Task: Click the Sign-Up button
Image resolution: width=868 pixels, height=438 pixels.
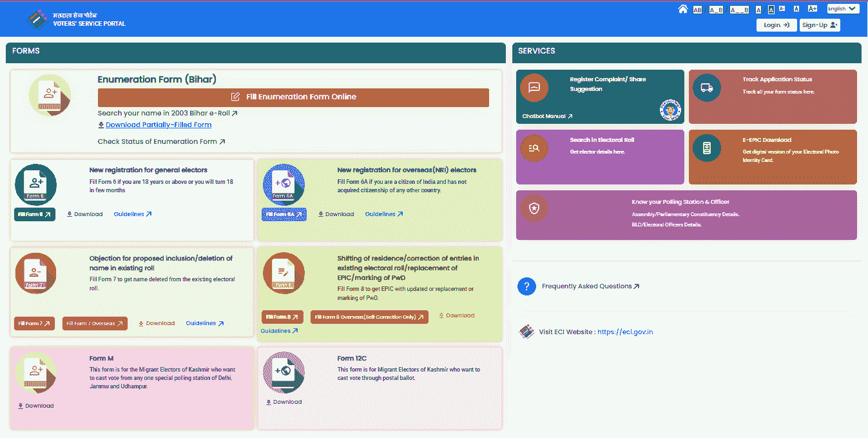Action: (x=820, y=25)
